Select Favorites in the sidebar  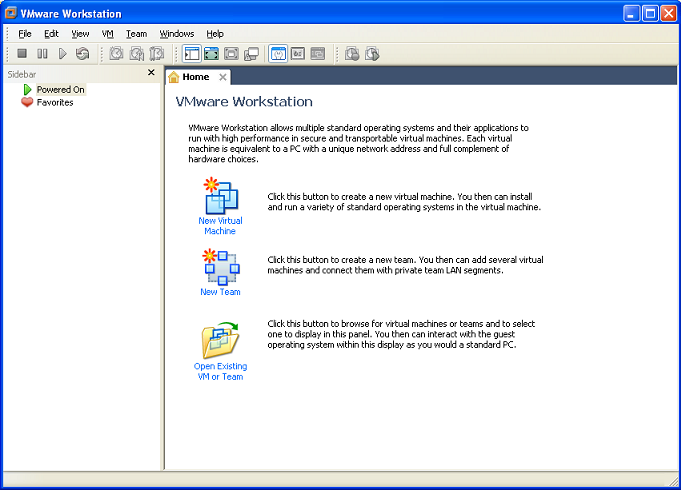point(55,103)
